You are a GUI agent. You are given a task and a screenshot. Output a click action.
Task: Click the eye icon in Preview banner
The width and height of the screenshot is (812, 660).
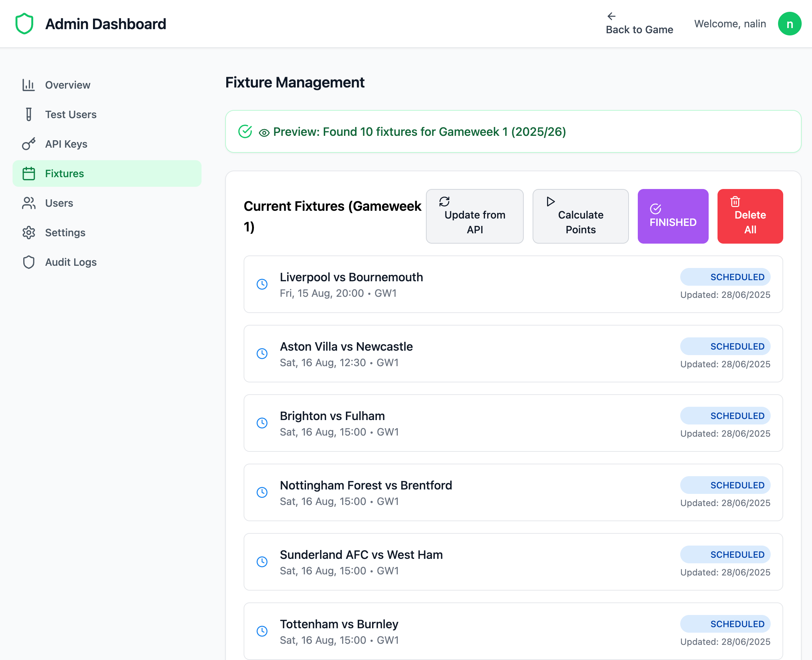point(264,133)
